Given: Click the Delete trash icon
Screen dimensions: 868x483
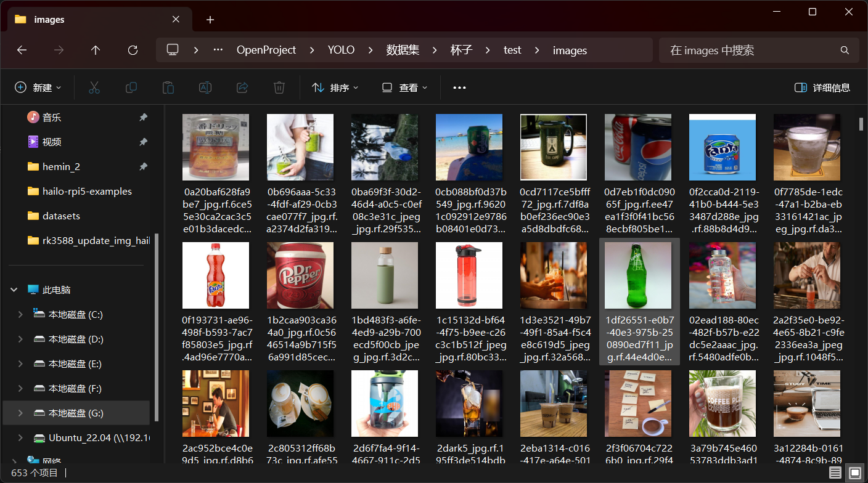Looking at the screenshot, I should coord(279,87).
